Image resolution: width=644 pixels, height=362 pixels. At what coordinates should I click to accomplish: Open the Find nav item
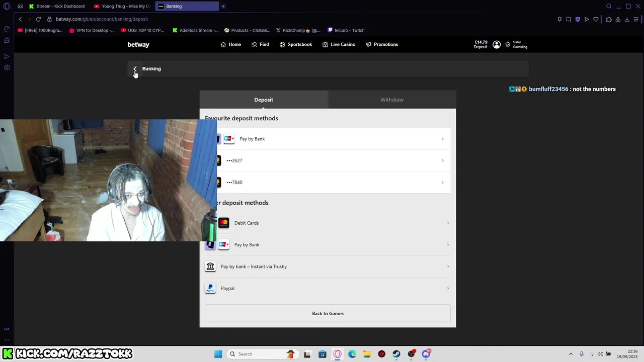pos(260,44)
